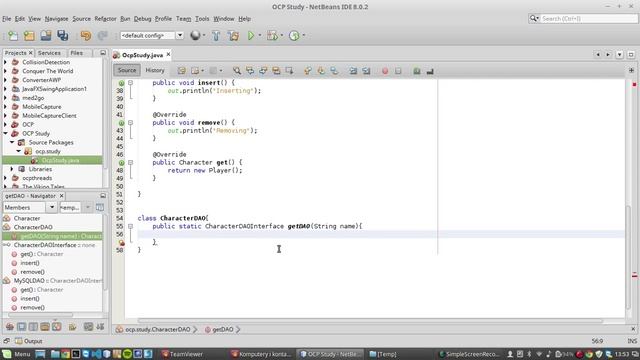This screenshot has height=360, width=640.
Task: Toggle Bookmark icon in editor toolbar
Action: (334, 71)
